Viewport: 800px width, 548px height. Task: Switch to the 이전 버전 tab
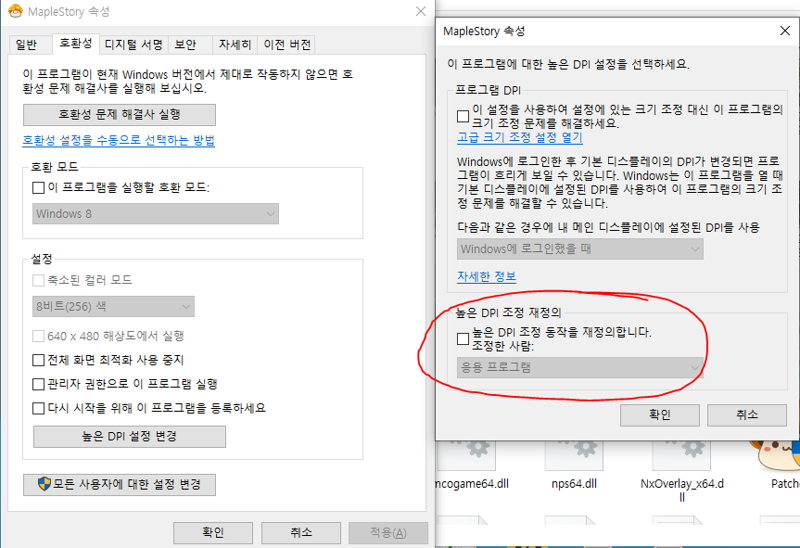pyautogui.click(x=287, y=45)
